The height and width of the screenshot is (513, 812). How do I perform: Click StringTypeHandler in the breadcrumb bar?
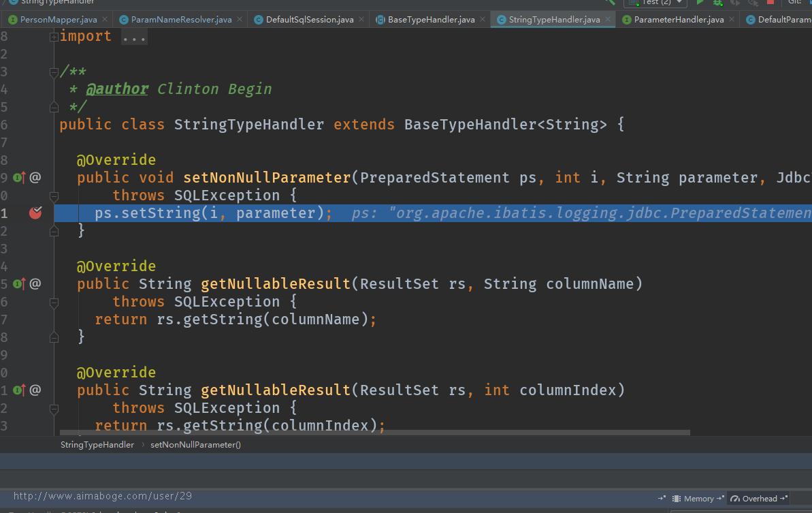[97, 445]
